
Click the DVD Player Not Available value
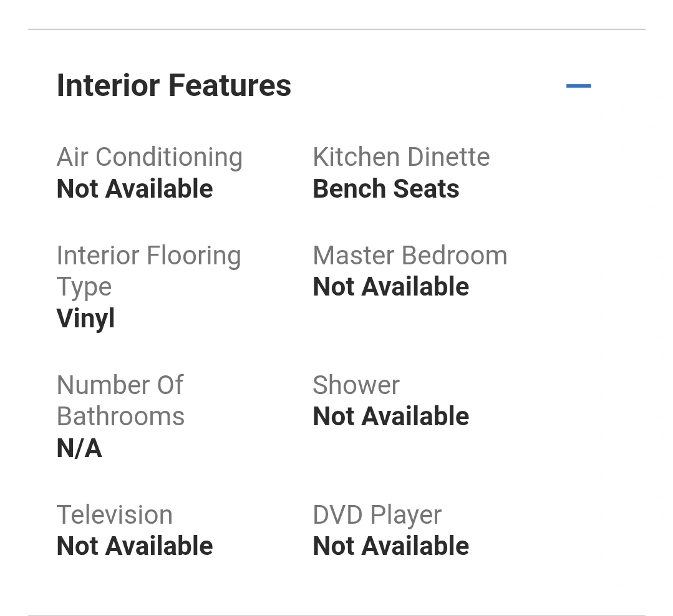tap(391, 546)
